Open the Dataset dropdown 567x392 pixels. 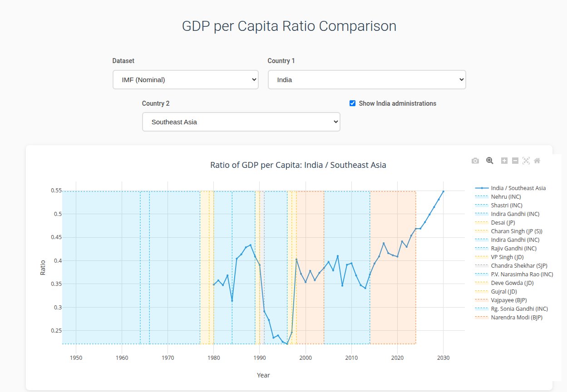(186, 80)
